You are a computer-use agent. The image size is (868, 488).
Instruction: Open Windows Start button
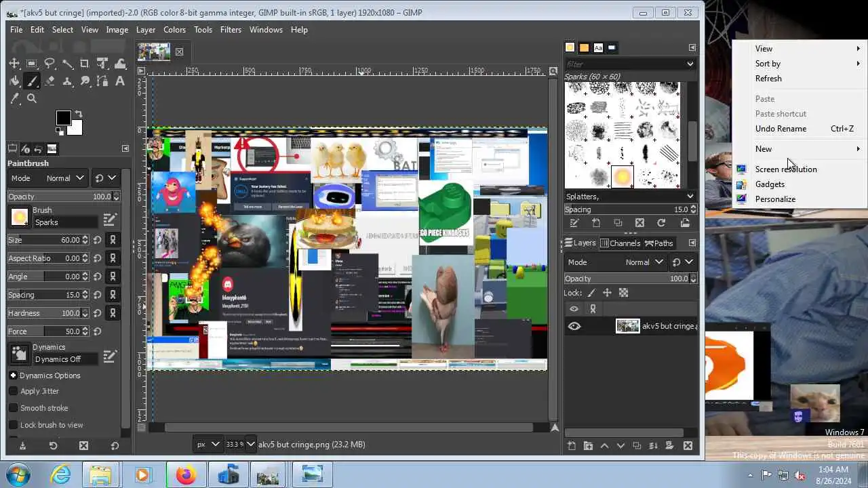(x=18, y=474)
